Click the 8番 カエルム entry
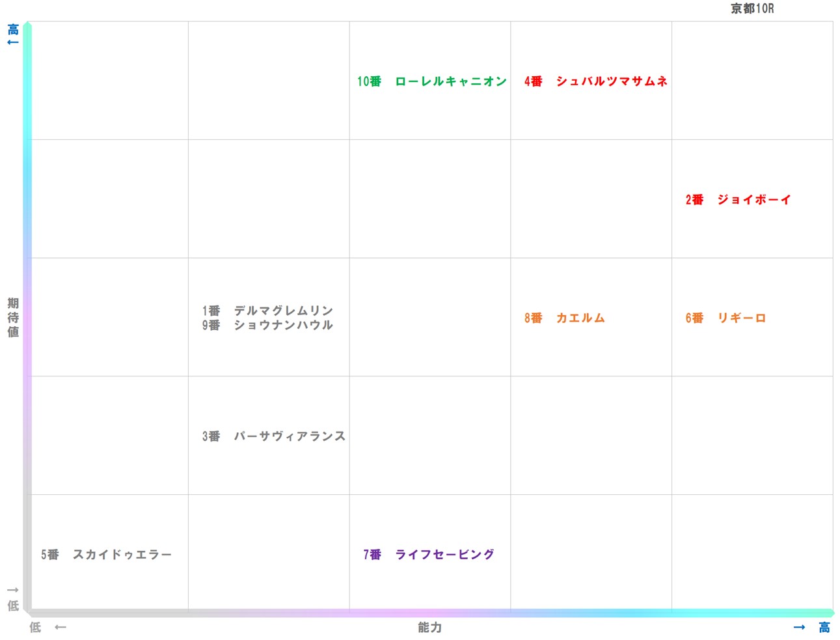840x640 pixels. point(564,318)
